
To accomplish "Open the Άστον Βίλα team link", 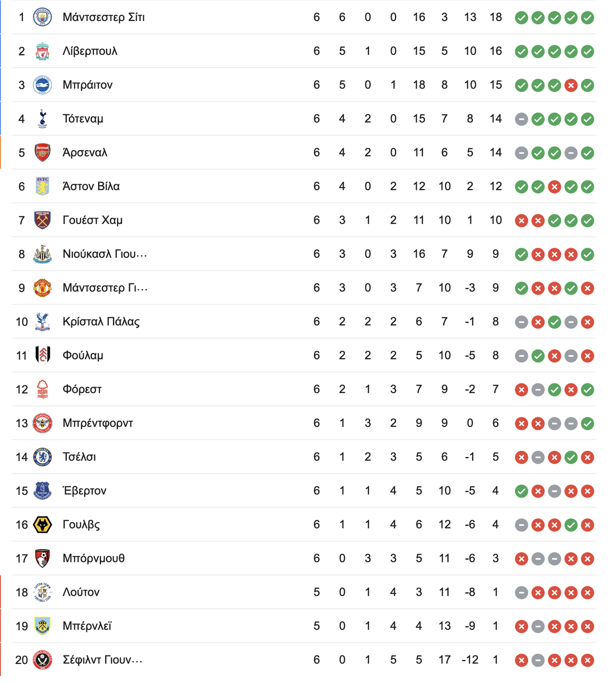I will click(91, 186).
